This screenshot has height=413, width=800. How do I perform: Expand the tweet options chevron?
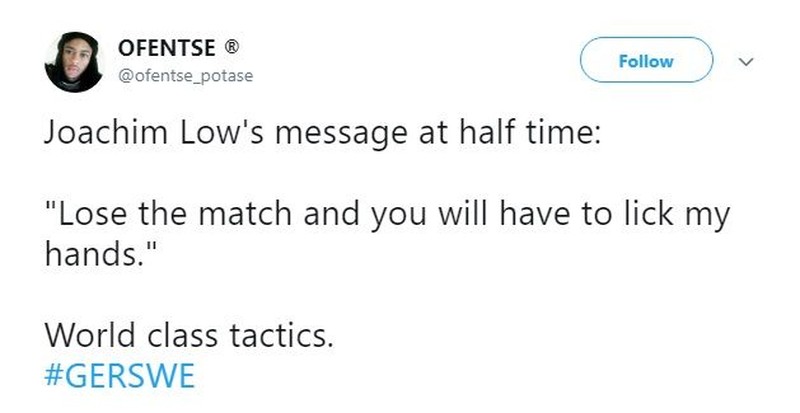click(x=745, y=61)
